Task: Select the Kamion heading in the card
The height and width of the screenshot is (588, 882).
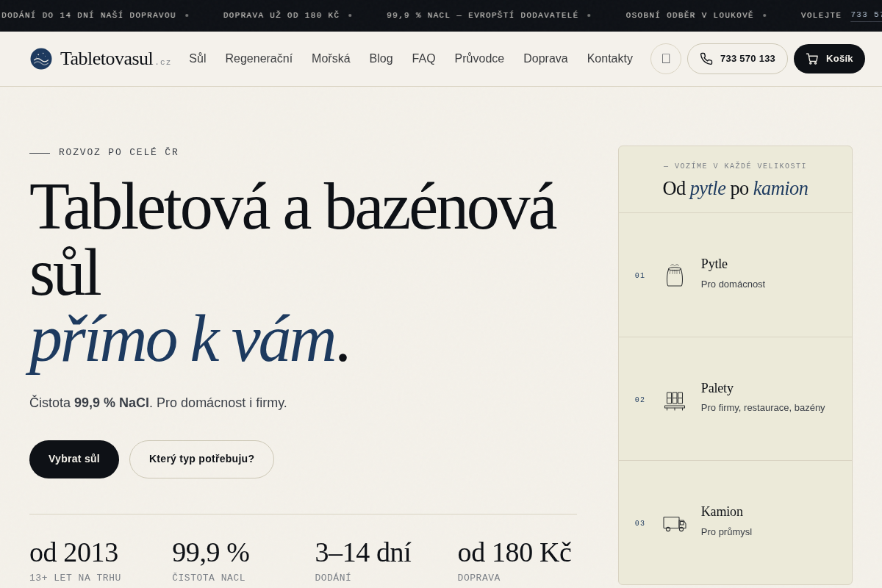Action: [x=722, y=512]
